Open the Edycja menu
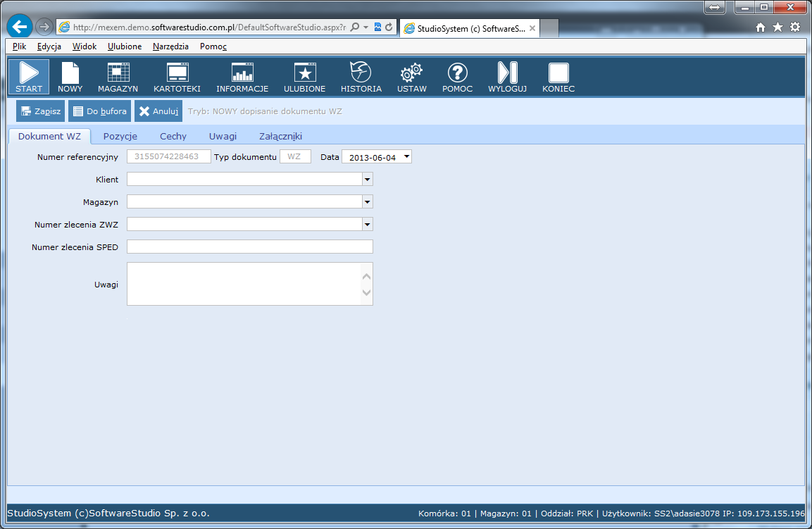 point(49,46)
